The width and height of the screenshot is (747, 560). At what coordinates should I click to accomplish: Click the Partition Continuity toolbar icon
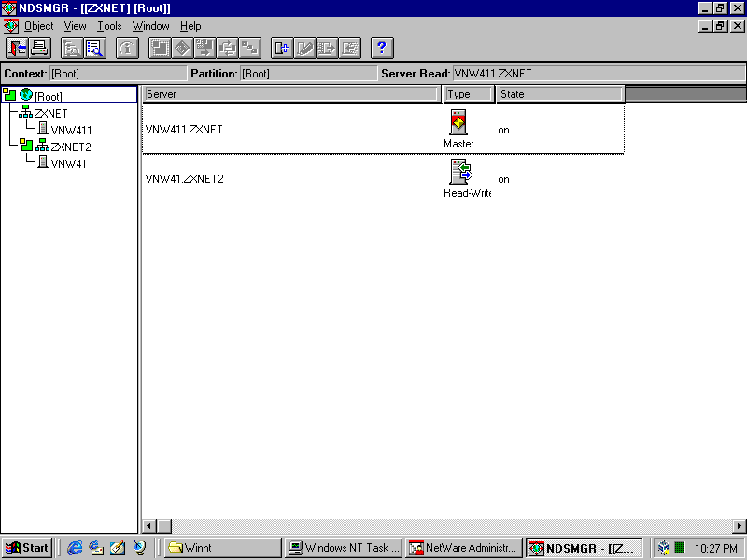click(249, 49)
